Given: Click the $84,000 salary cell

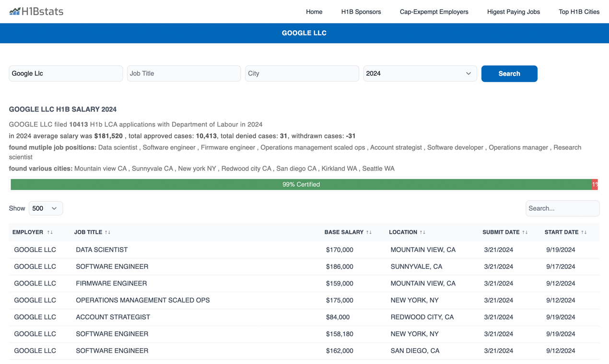Looking at the screenshot, I should click(338, 317).
